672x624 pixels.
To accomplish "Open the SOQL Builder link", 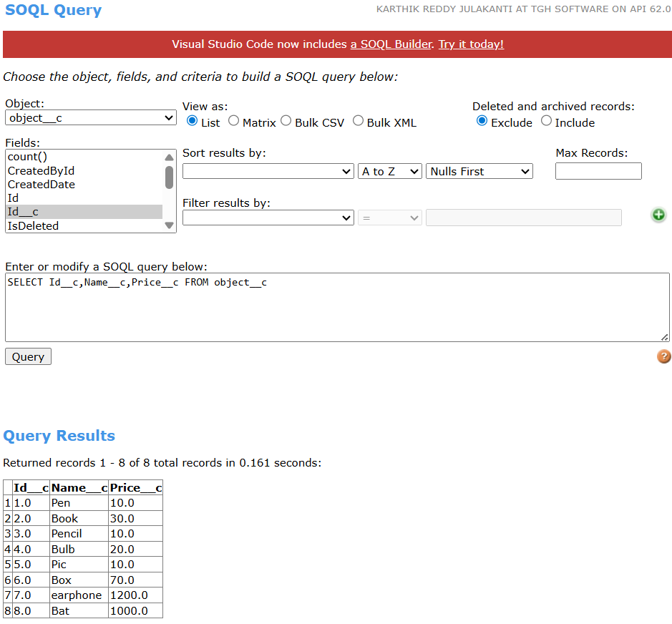I will pos(391,44).
